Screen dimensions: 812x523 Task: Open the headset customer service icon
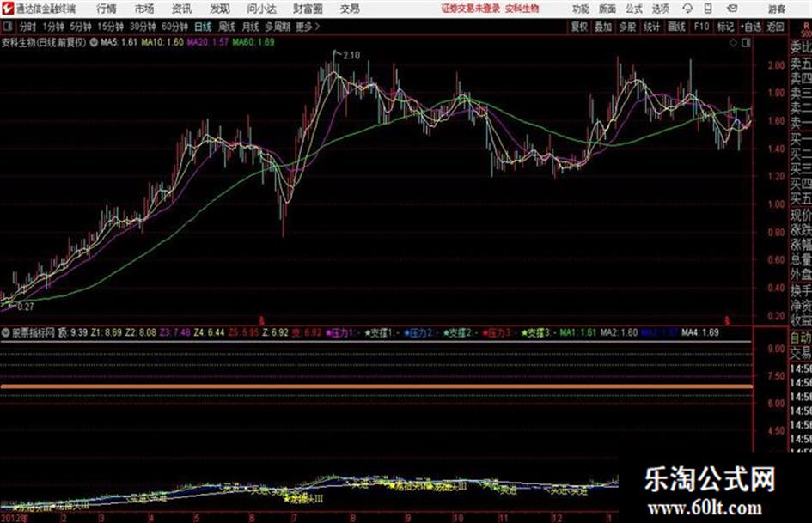click(x=687, y=9)
